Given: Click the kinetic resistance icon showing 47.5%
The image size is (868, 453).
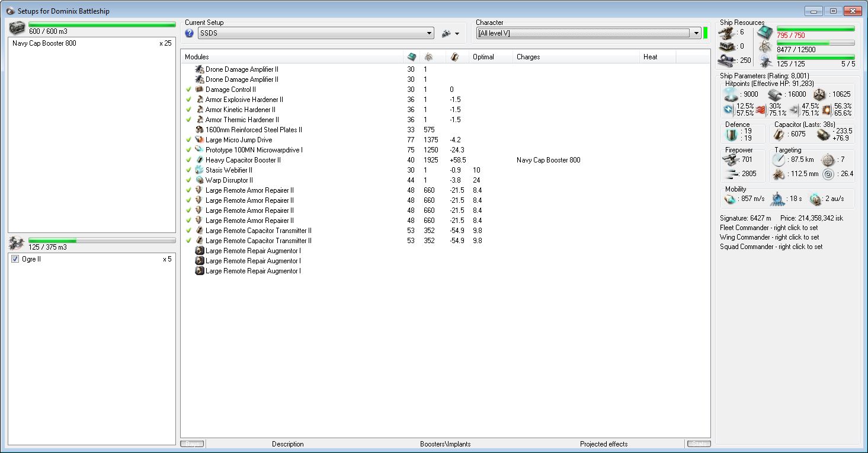Looking at the screenshot, I should [x=795, y=110].
